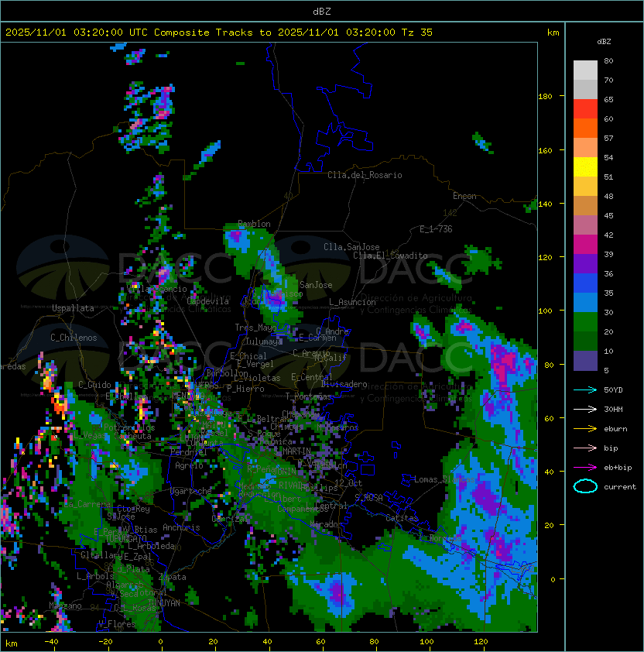Image resolution: width=644 pixels, height=652 pixels.
Task: Click the 'L_Asuncion' map label
Action: tap(352, 302)
